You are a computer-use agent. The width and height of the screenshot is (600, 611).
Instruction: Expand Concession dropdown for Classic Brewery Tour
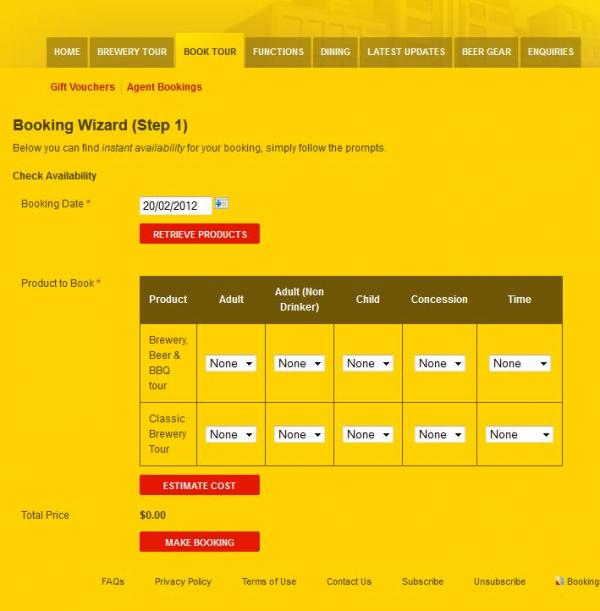click(x=440, y=435)
